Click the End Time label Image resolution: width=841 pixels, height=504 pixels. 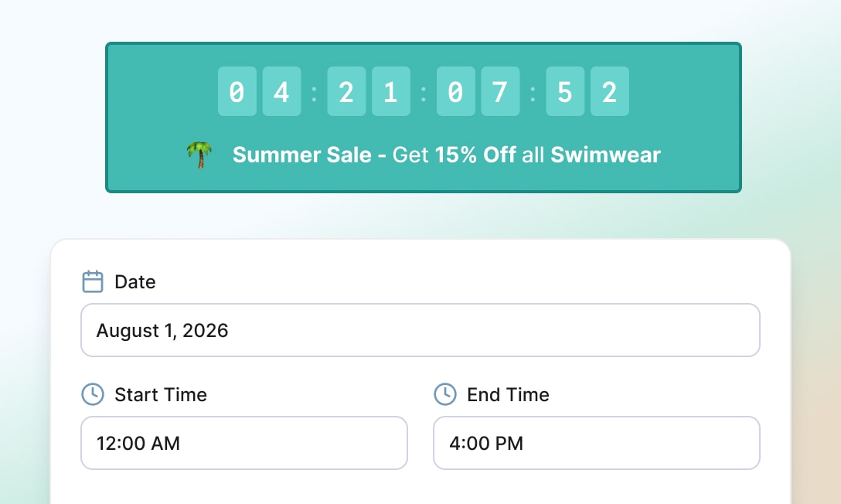[x=508, y=394]
